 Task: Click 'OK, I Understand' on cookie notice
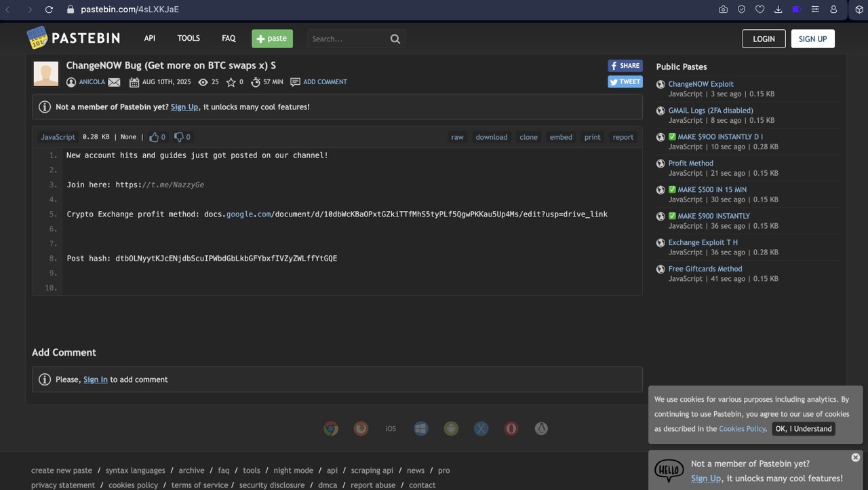point(804,428)
